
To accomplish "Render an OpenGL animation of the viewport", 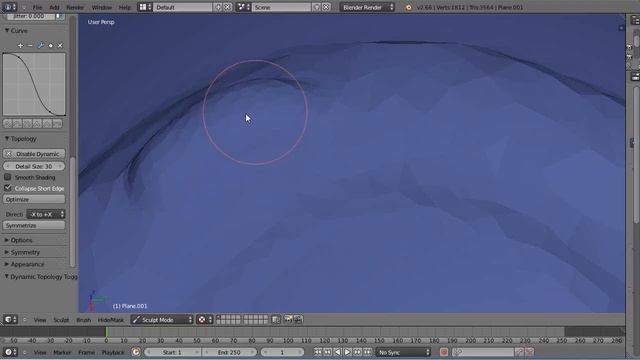I will tap(298, 320).
